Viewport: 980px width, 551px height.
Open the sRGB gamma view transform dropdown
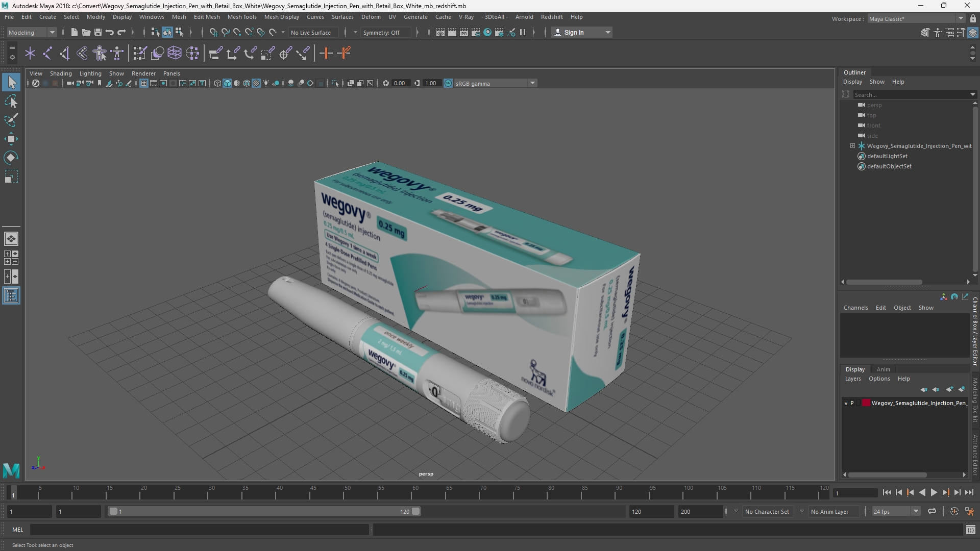pyautogui.click(x=495, y=83)
